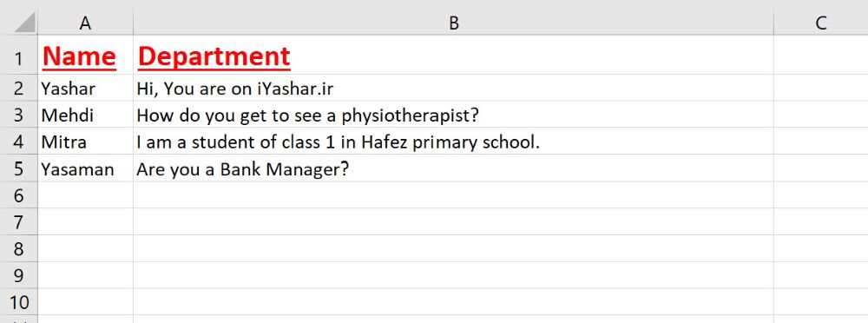Select row 10 header
Image resolution: width=868 pixels, height=323 pixels.
pyautogui.click(x=19, y=302)
